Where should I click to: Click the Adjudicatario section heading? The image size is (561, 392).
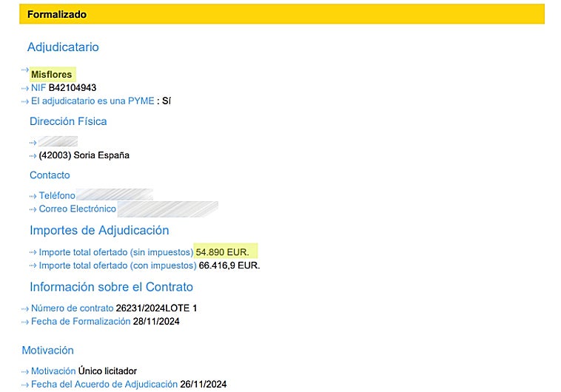63,47
